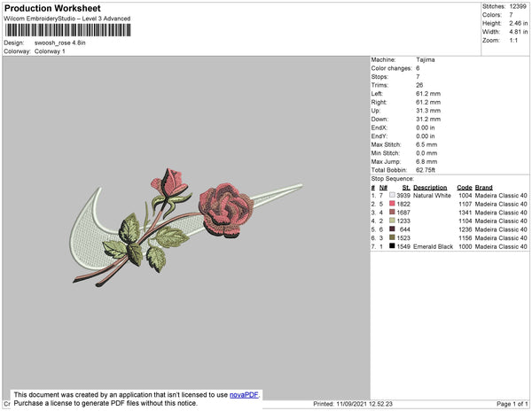The height and width of the screenshot is (411, 532).
Task: Select the 'Printed: 11/09/2021 12:52:23' footer text
Action: pos(353,404)
